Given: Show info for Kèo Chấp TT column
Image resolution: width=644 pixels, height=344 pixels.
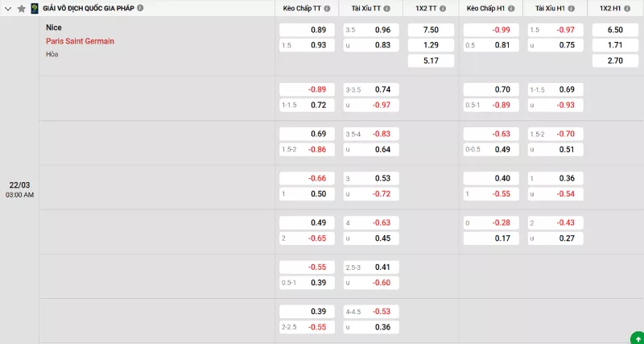Looking at the screenshot, I should point(328,8).
